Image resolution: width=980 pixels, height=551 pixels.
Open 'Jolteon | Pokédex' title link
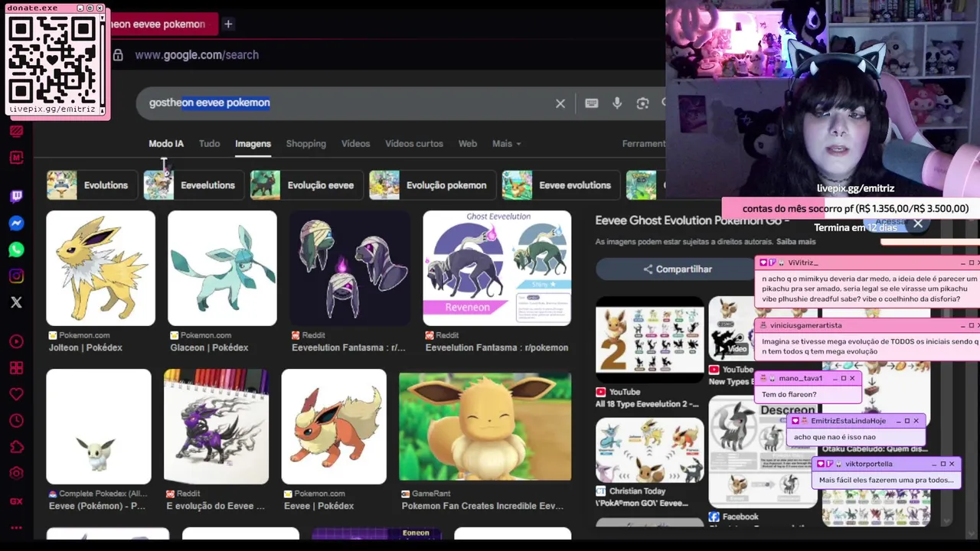(x=86, y=347)
